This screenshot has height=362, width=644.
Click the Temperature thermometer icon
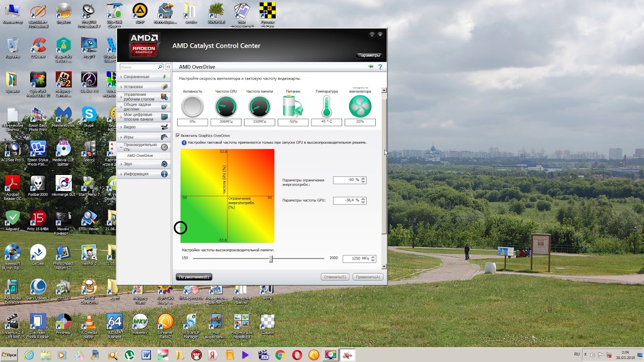[x=327, y=107]
